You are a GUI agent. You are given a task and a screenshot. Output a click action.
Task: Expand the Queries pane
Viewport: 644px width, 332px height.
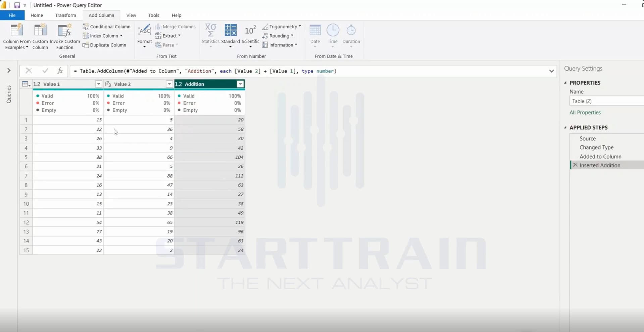(x=9, y=71)
